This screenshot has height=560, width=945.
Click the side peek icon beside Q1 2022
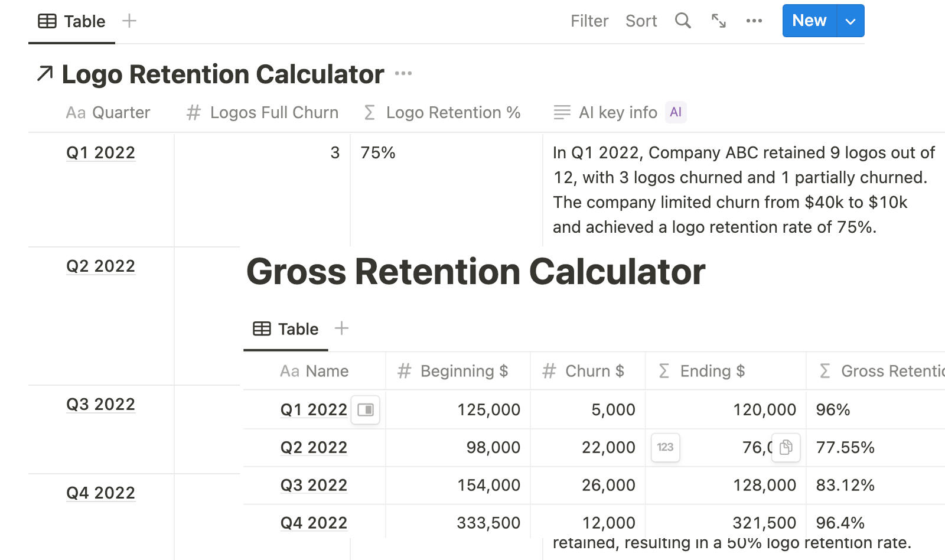(366, 410)
